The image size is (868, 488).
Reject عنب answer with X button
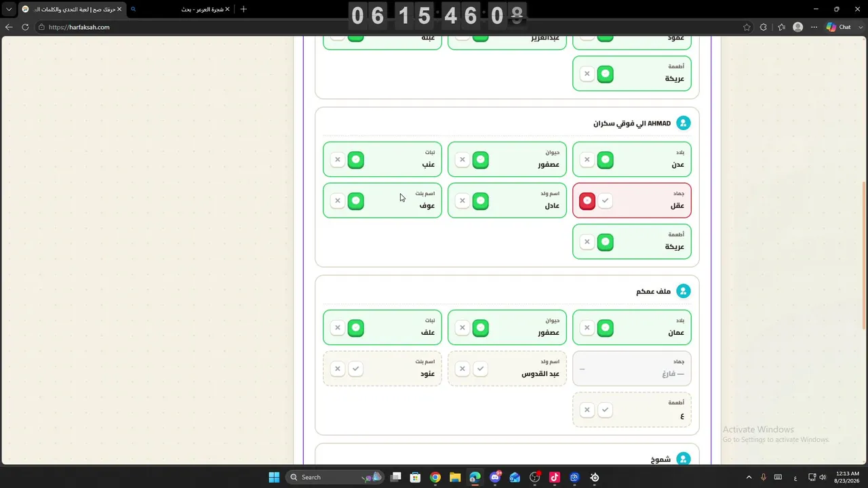click(x=338, y=160)
